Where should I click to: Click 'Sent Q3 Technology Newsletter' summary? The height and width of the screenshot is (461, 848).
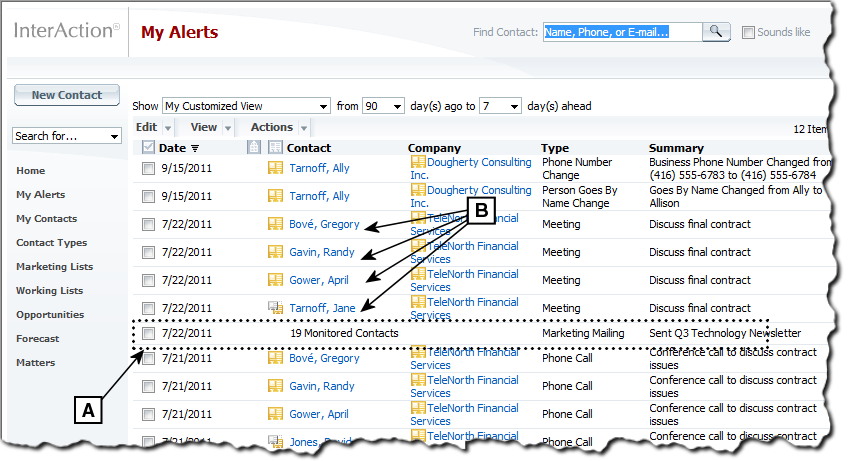coord(725,333)
